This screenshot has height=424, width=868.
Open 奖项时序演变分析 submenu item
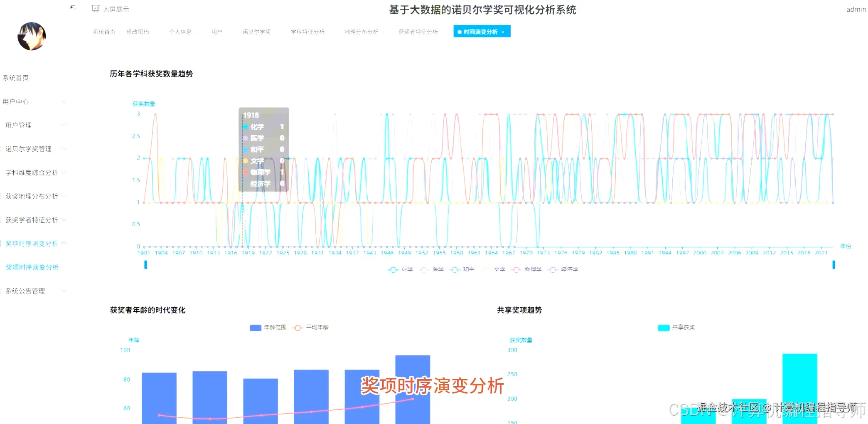(x=32, y=267)
